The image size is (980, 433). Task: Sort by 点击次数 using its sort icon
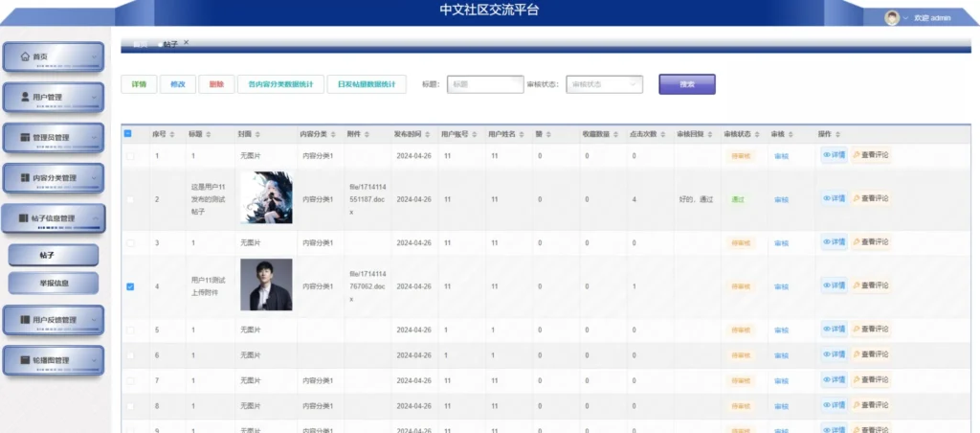point(662,134)
